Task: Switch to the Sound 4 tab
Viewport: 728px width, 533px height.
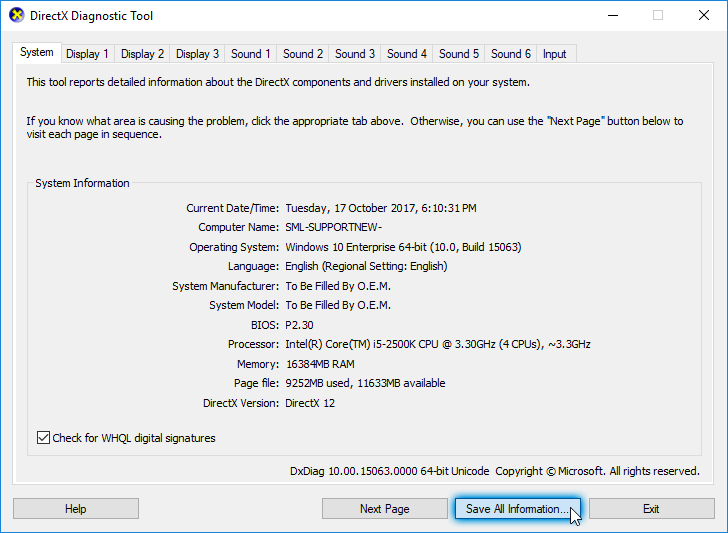Action: coord(407,54)
